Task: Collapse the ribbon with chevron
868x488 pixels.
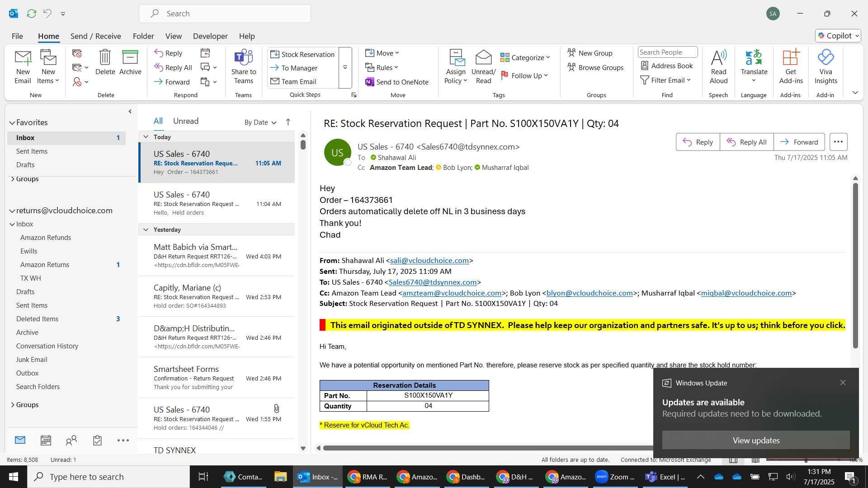Action: [x=855, y=93]
